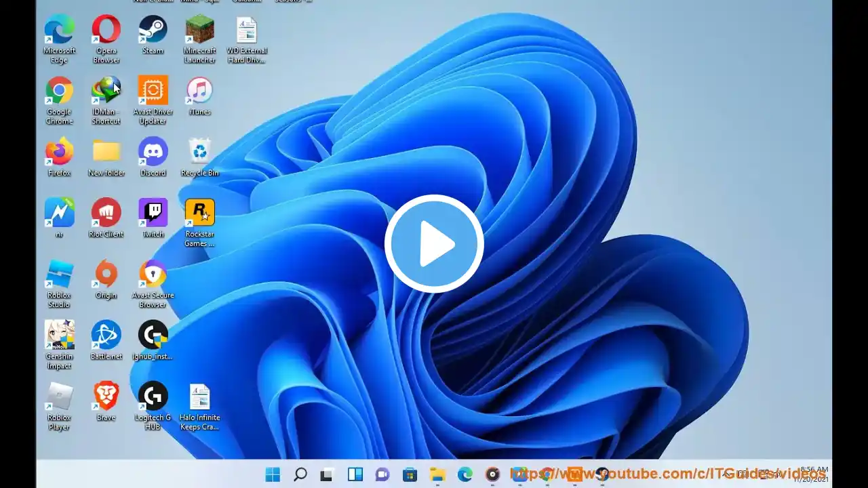
Task: Play the video with the center play button
Action: pyautogui.click(x=434, y=244)
